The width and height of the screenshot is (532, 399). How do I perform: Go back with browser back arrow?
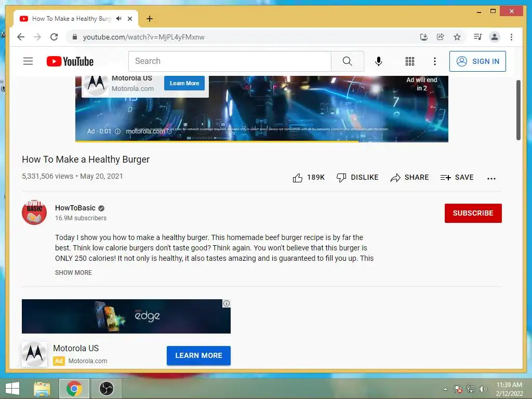click(21, 37)
